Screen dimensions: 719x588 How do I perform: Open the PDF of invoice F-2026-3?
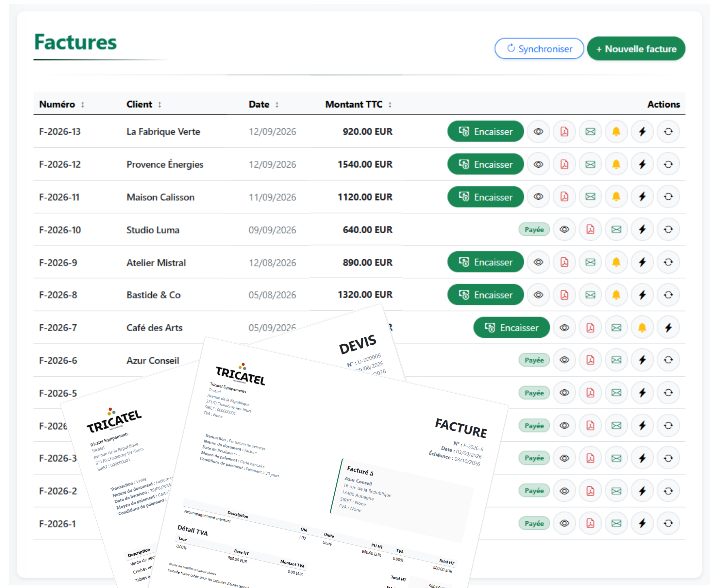[x=590, y=458]
